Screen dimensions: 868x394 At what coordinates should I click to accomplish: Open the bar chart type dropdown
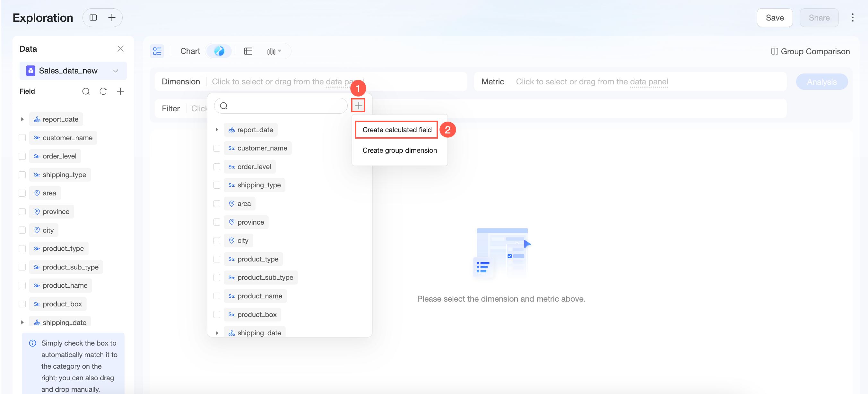pyautogui.click(x=274, y=51)
